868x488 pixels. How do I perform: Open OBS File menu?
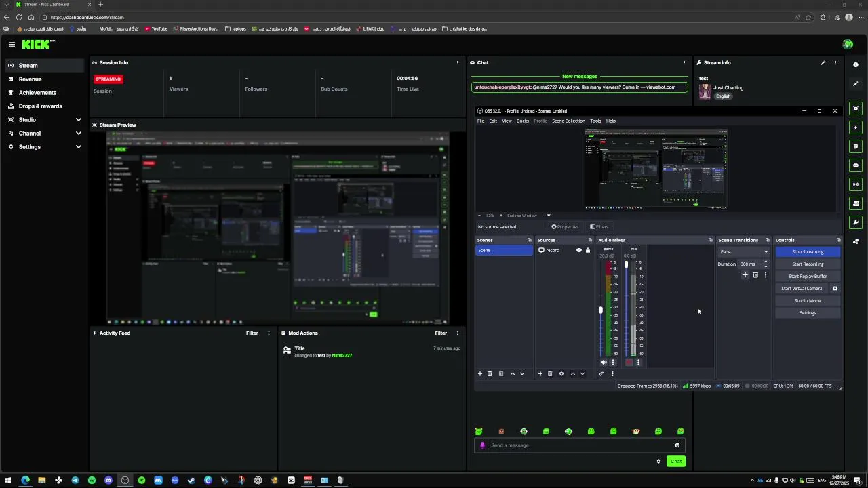pyautogui.click(x=481, y=121)
